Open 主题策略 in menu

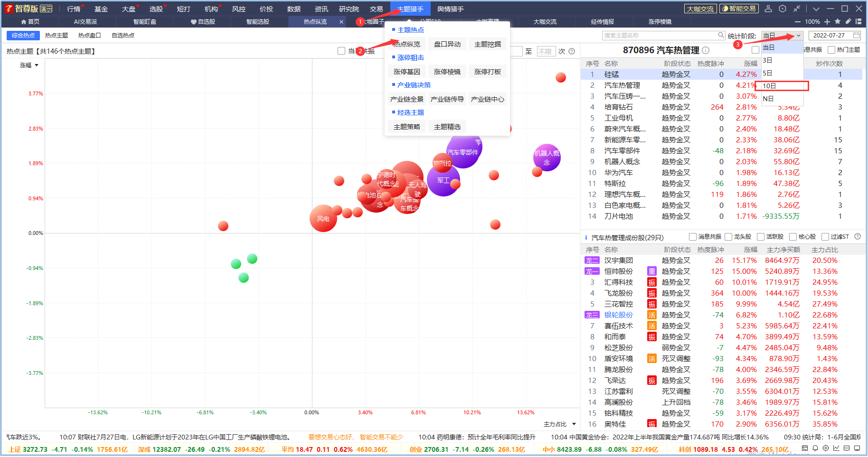[407, 127]
